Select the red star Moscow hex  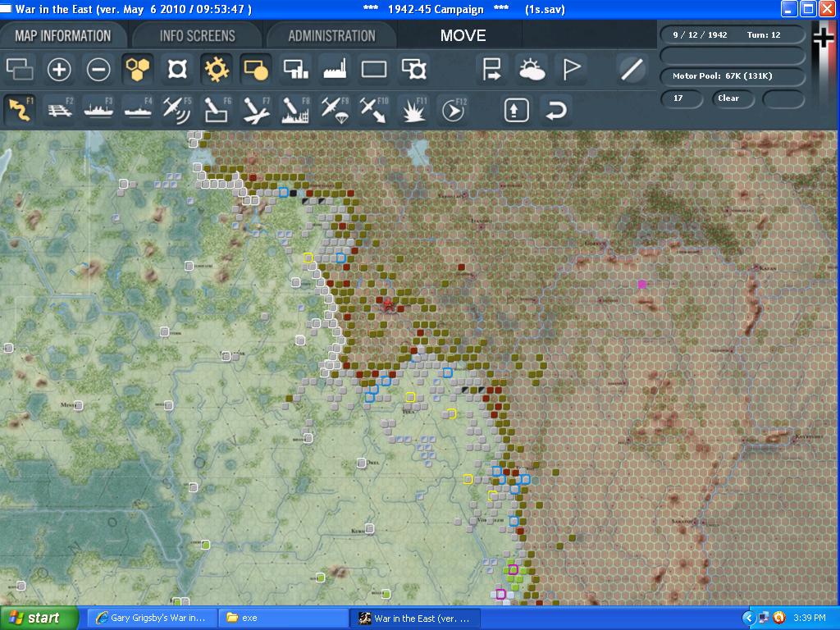point(387,305)
